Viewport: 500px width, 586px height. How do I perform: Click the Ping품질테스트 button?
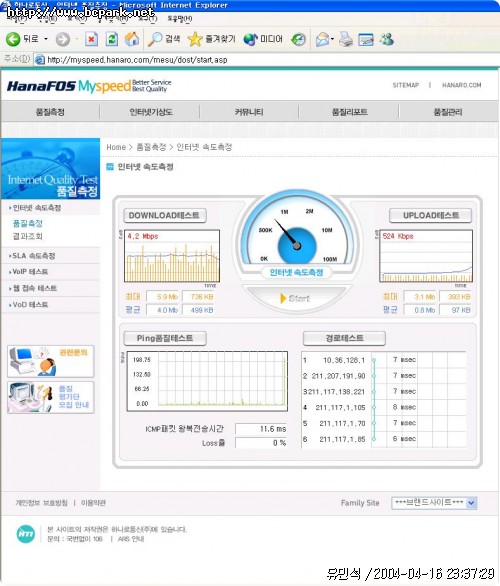click(x=165, y=338)
